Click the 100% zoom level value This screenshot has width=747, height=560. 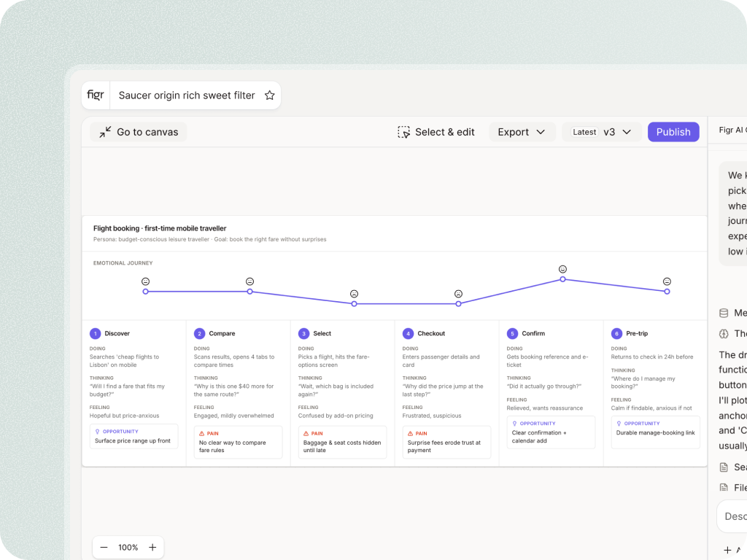click(x=128, y=547)
